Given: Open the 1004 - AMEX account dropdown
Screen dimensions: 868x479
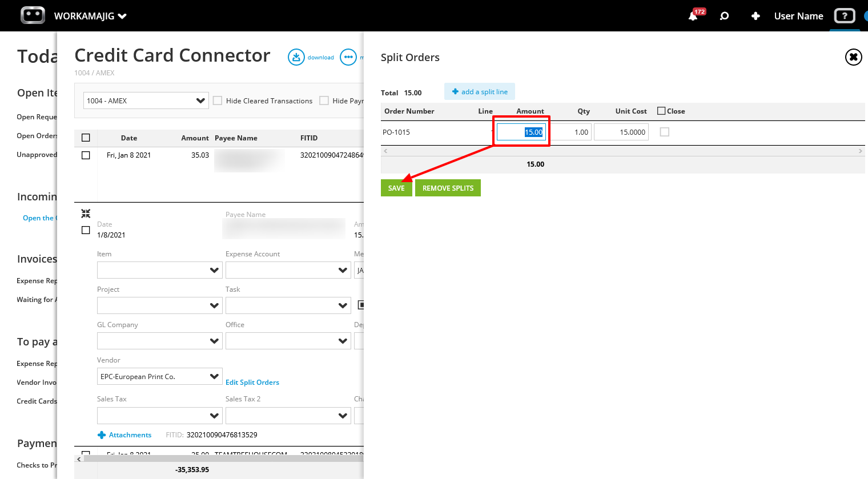Looking at the screenshot, I should point(146,100).
